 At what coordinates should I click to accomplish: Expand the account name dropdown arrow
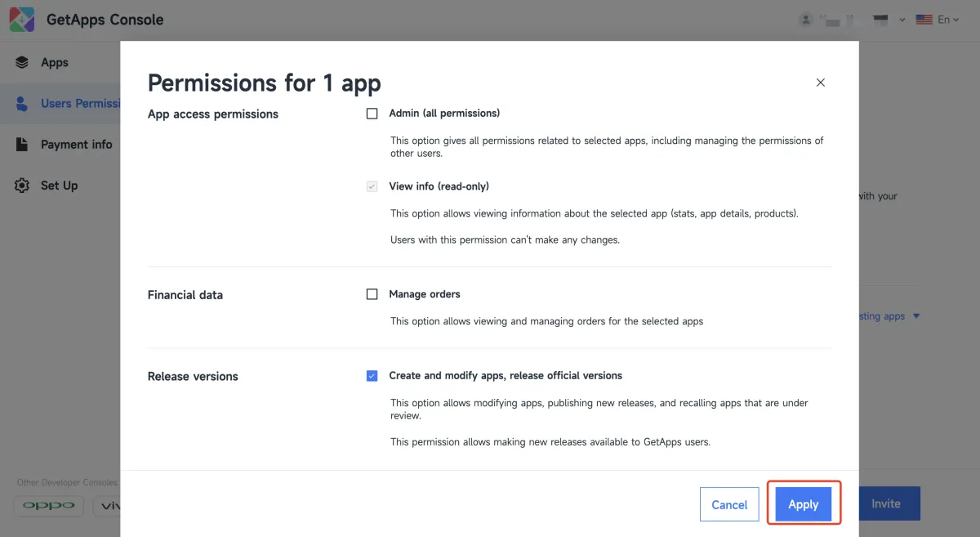click(902, 20)
